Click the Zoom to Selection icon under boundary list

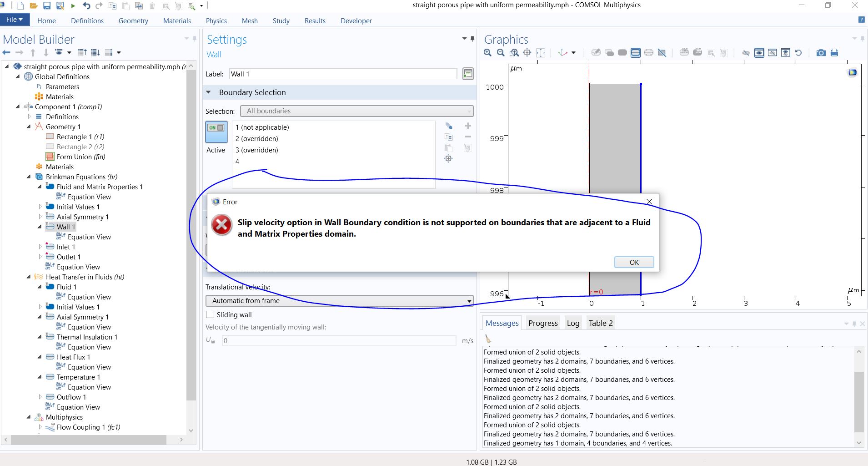coord(448,159)
